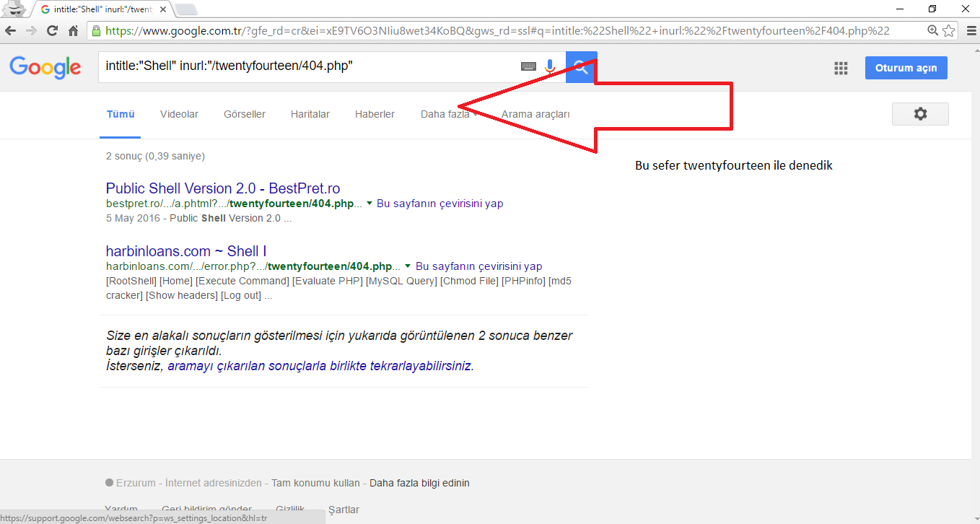
Task: Bookmark this page with the star icon
Action: [949, 31]
